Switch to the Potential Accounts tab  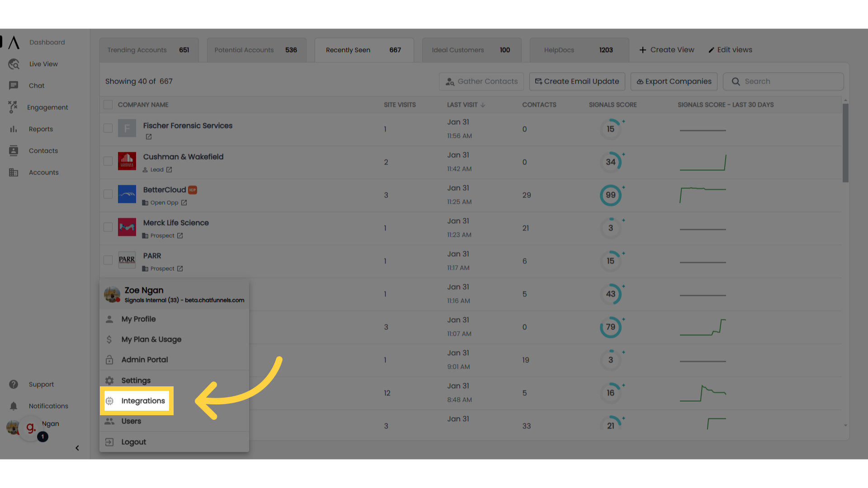coord(256,50)
